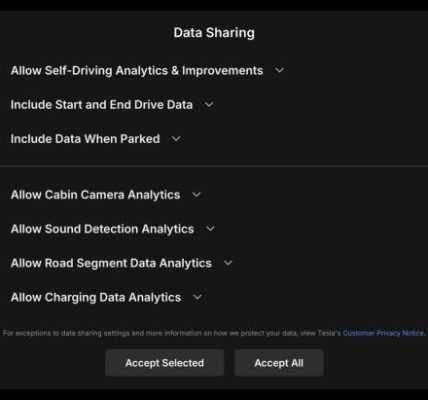
Task: Select the Include Start and End Drive Data text
Action: (102, 105)
